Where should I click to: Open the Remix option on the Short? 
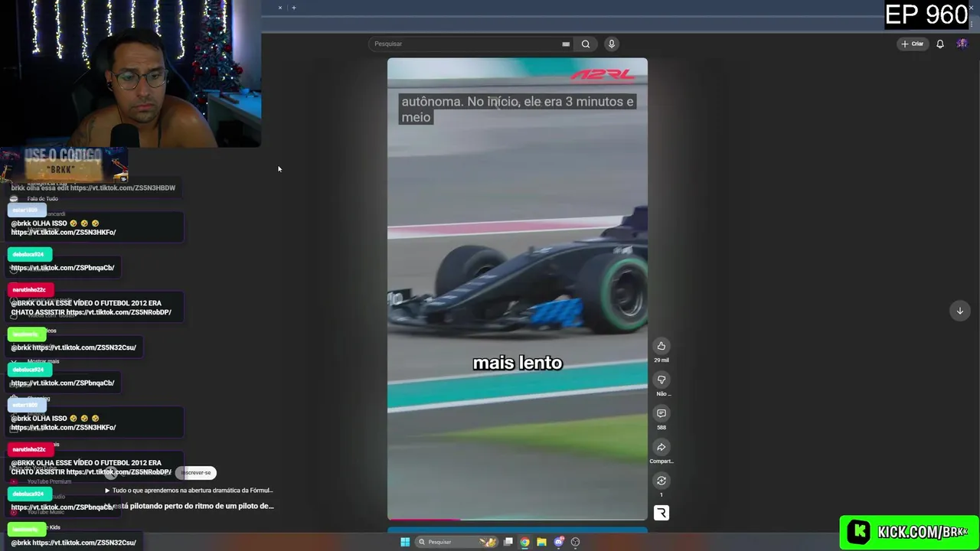(661, 481)
